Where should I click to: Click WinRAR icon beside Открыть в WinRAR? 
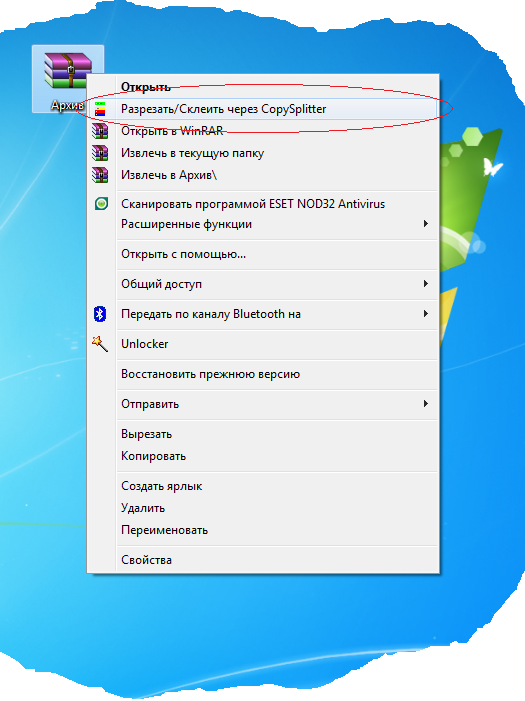[100, 131]
